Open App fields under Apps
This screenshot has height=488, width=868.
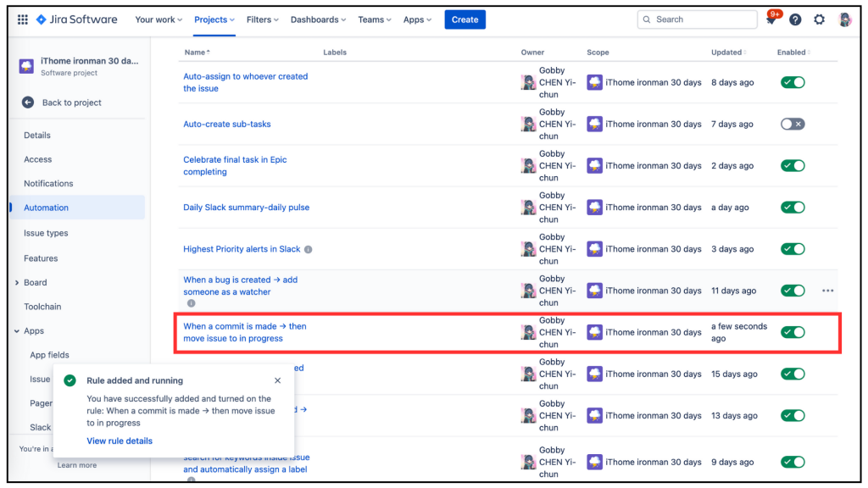[x=49, y=355]
